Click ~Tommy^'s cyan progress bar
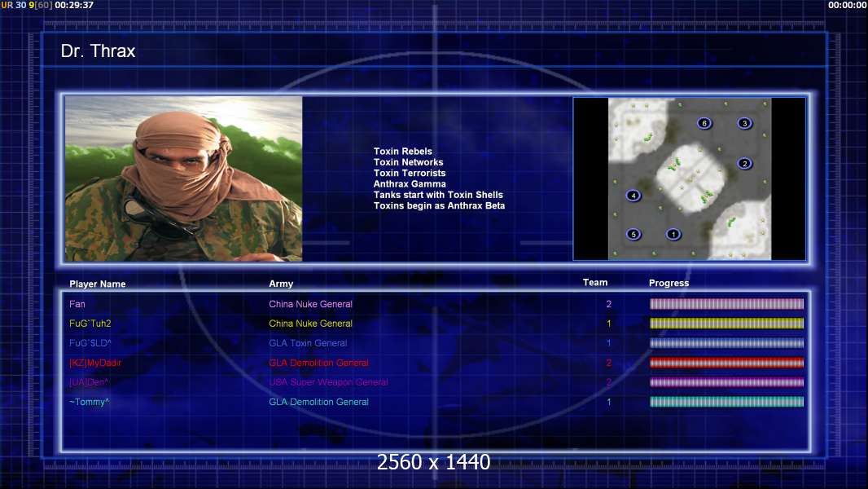This screenshot has width=868, height=489. pyautogui.click(x=726, y=402)
